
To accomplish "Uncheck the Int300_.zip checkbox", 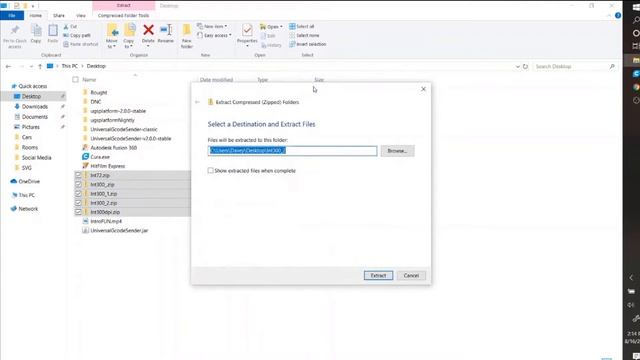I will [x=78, y=184].
